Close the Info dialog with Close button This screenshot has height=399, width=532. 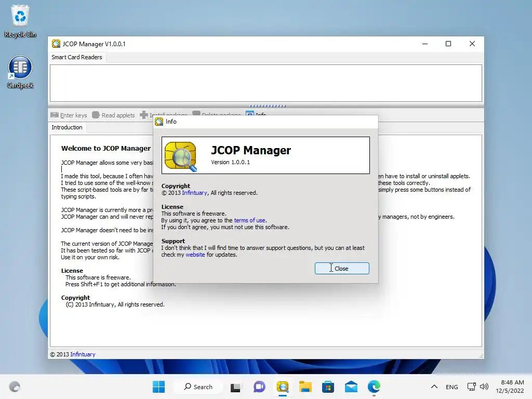(x=342, y=269)
